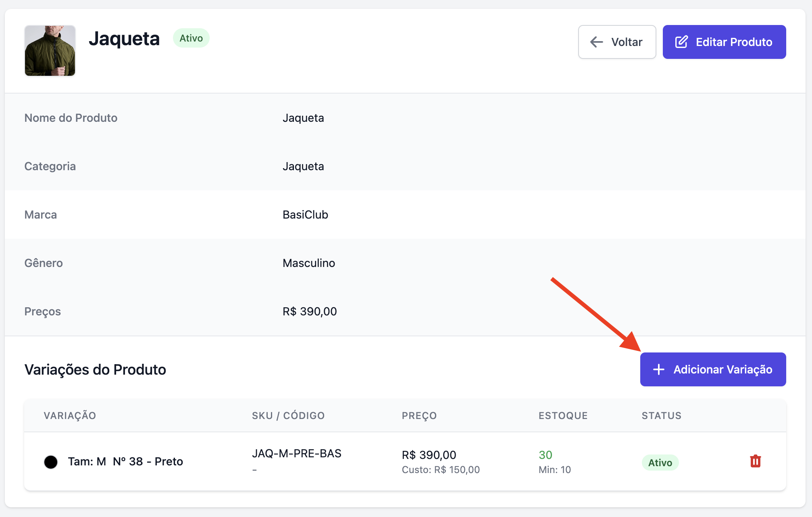This screenshot has width=812, height=517.
Task: Click the ESTOQUE column header
Action: 563,416
